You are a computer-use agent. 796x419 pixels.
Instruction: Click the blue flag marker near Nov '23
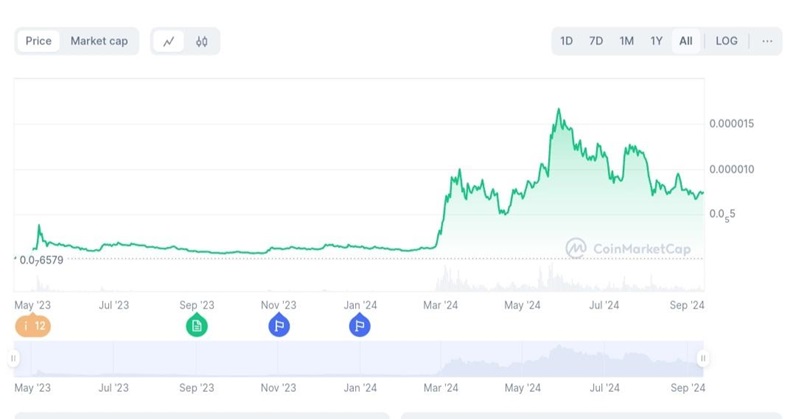pyautogui.click(x=279, y=325)
